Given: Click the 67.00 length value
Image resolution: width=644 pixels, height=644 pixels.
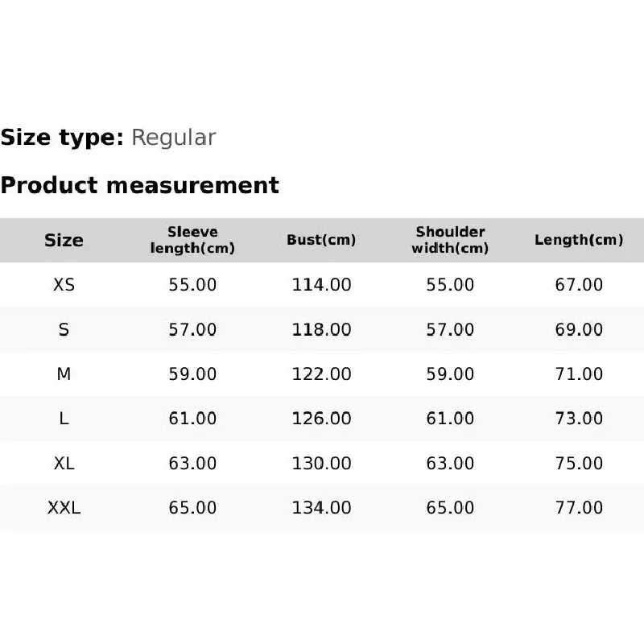Looking at the screenshot, I should 579,284.
